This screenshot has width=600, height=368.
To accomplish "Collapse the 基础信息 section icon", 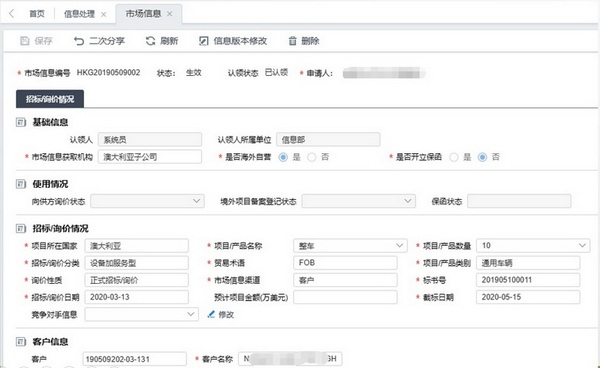I will pos(21,122).
